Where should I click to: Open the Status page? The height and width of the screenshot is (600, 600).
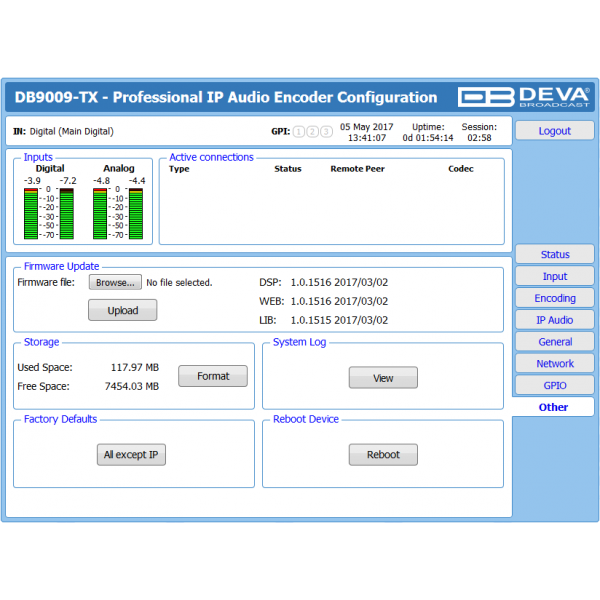pos(554,254)
